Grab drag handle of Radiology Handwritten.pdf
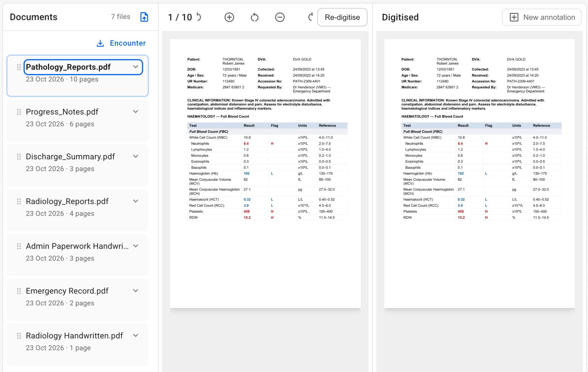This screenshot has height=372, width=588. pyautogui.click(x=19, y=336)
